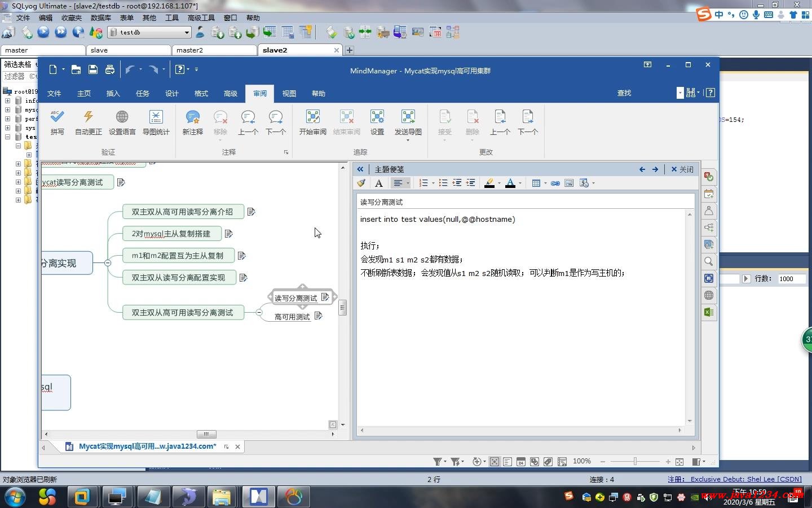Click the execute query icon in SQLyog toolbar
The image size is (812, 508).
click(43, 32)
